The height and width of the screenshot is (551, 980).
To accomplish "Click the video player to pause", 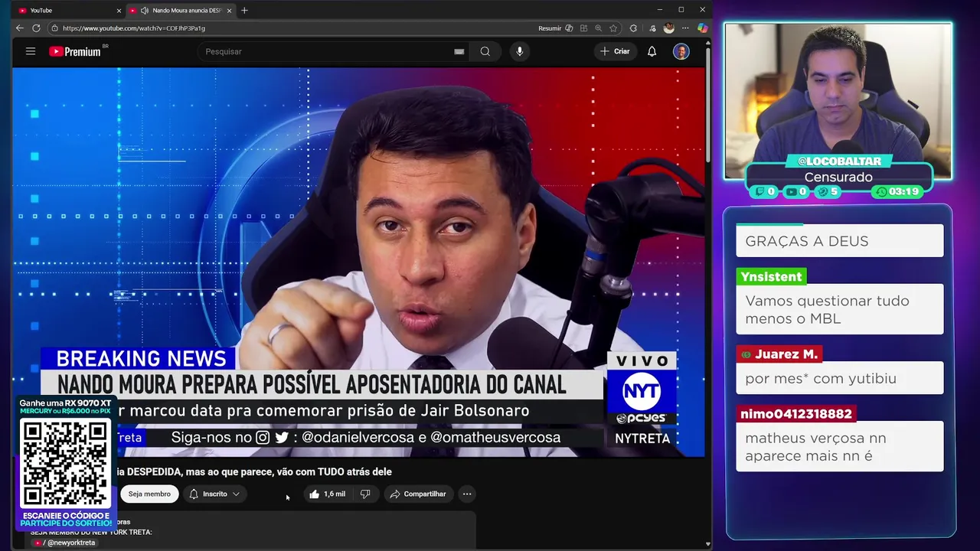I will [358, 262].
